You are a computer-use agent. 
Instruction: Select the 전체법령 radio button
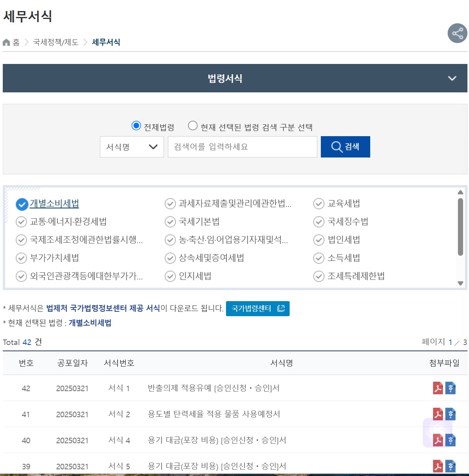136,126
